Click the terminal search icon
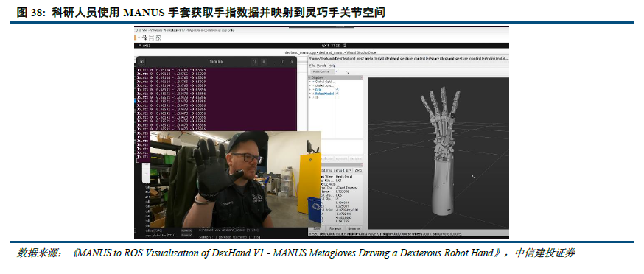Image resolution: width=644 pixels, height=274 pixels. pos(255,62)
